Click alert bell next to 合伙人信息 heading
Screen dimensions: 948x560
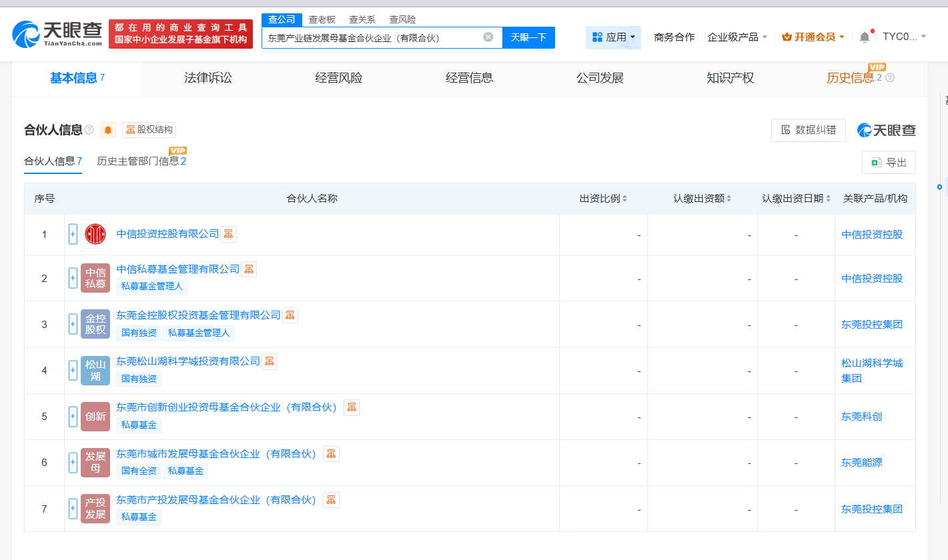coord(106,129)
